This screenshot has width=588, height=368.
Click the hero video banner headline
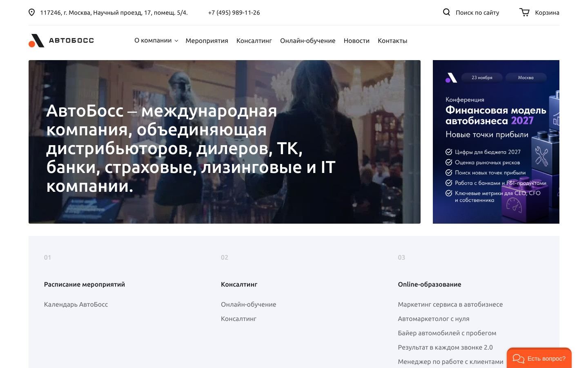pyautogui.click(x=191, y=148)
